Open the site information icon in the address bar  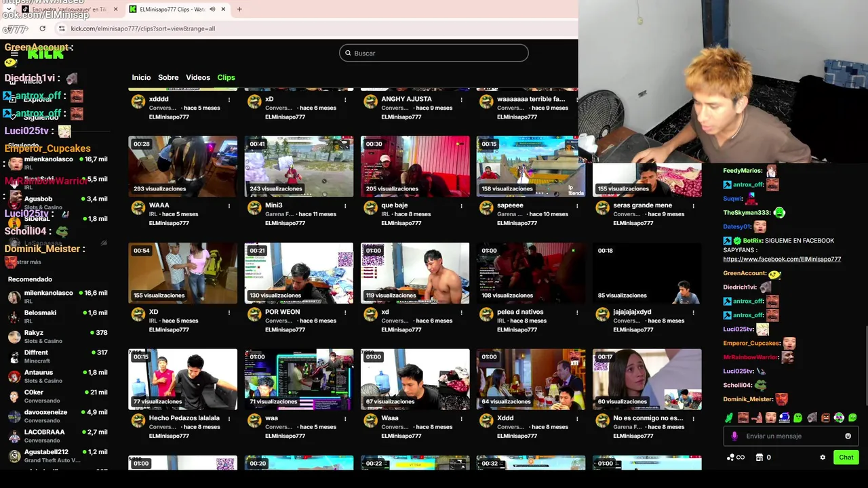tap(62, 28)
